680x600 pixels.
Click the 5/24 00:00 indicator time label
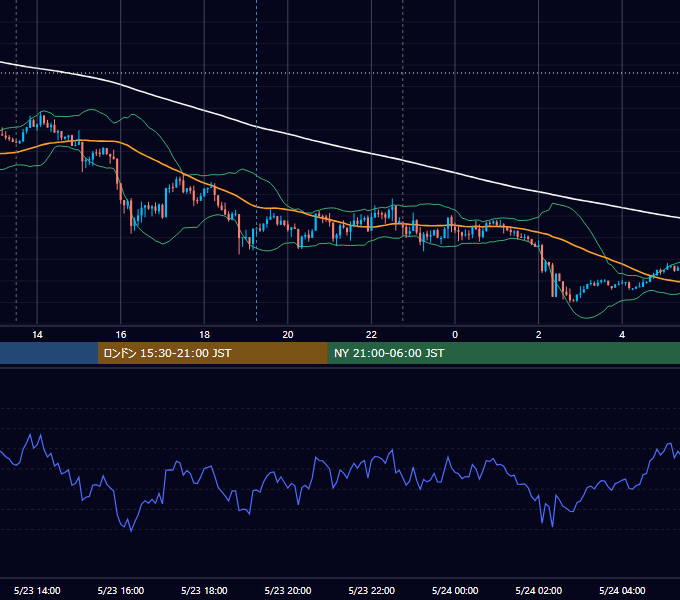tap(455, 590)
